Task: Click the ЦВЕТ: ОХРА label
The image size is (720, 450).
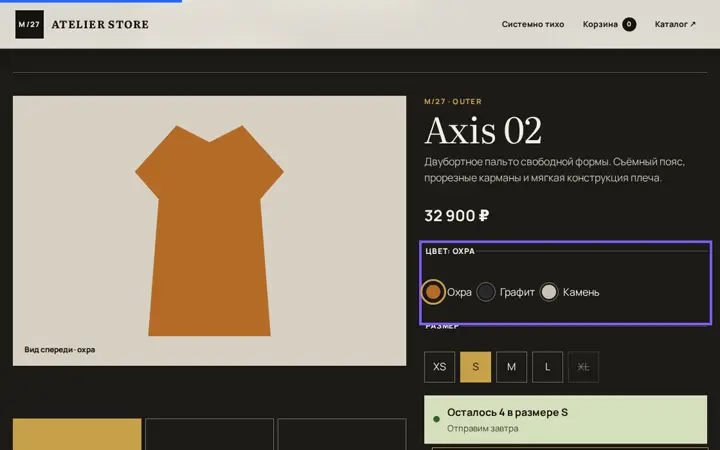Action: click(450, 251)
